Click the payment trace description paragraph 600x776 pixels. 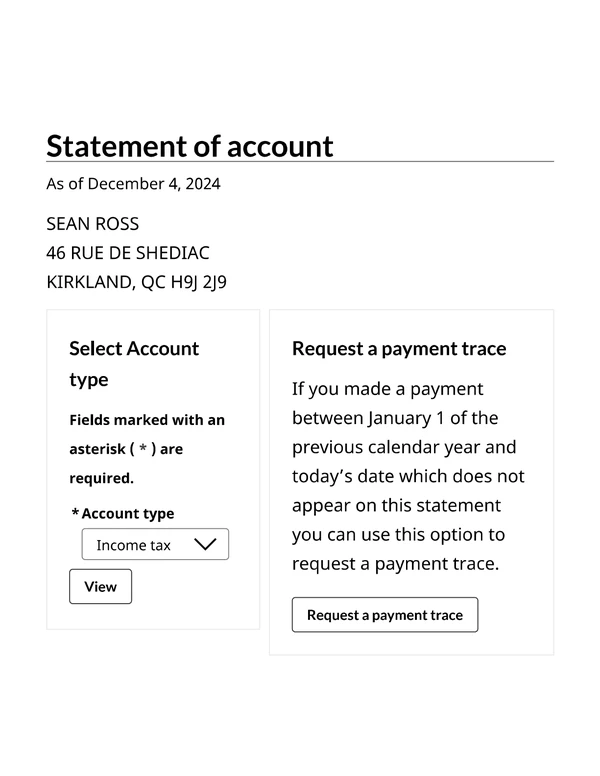pyautogui.click(x=408, y=476)
